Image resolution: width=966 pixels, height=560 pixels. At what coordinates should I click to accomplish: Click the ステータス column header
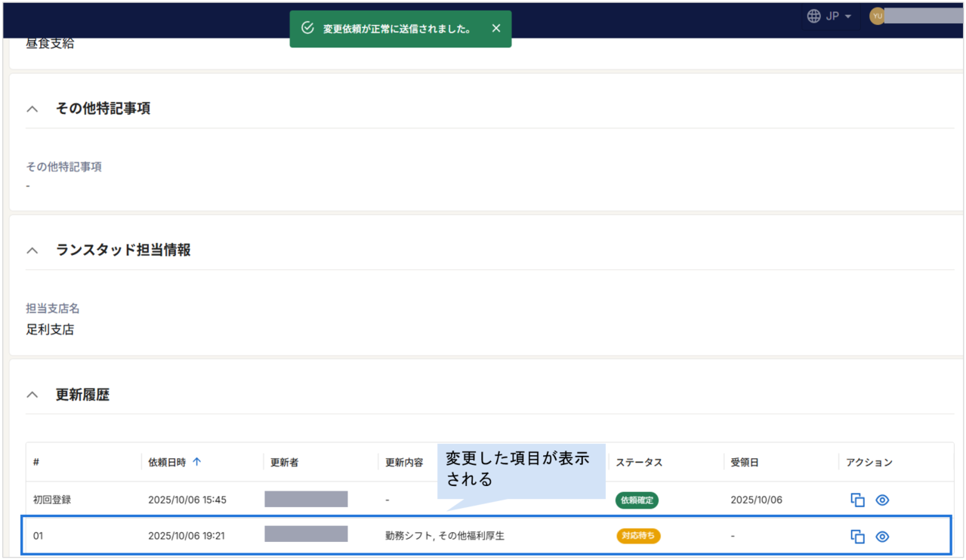(x=639, y=463)
